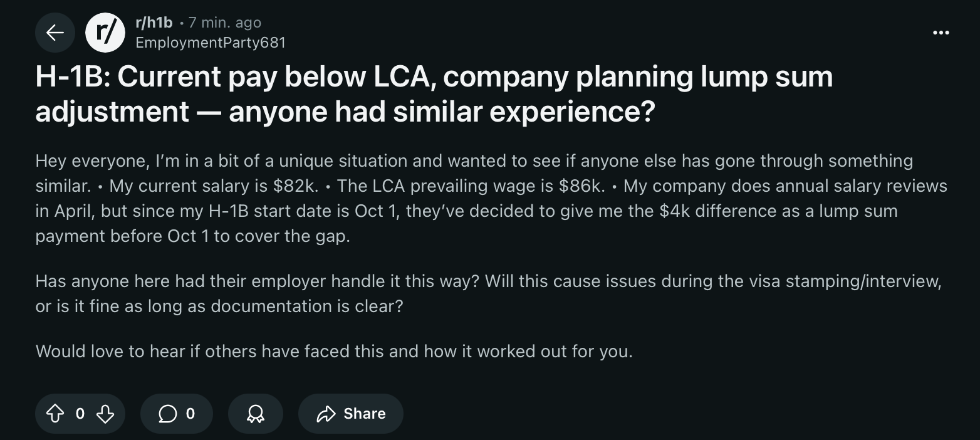Screen dimensions: 980x440
Task: Upvote the H-1B post
Action: point(55,414)
